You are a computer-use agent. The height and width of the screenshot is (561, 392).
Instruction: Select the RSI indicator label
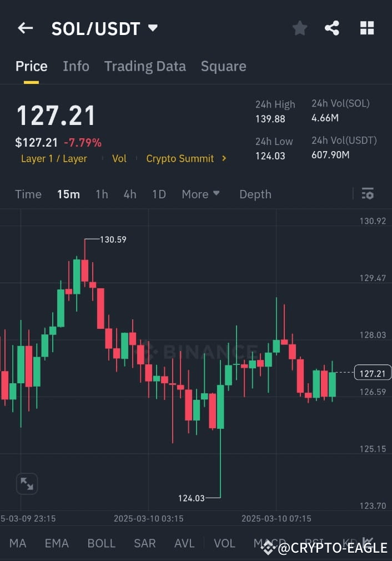(314, 543)
